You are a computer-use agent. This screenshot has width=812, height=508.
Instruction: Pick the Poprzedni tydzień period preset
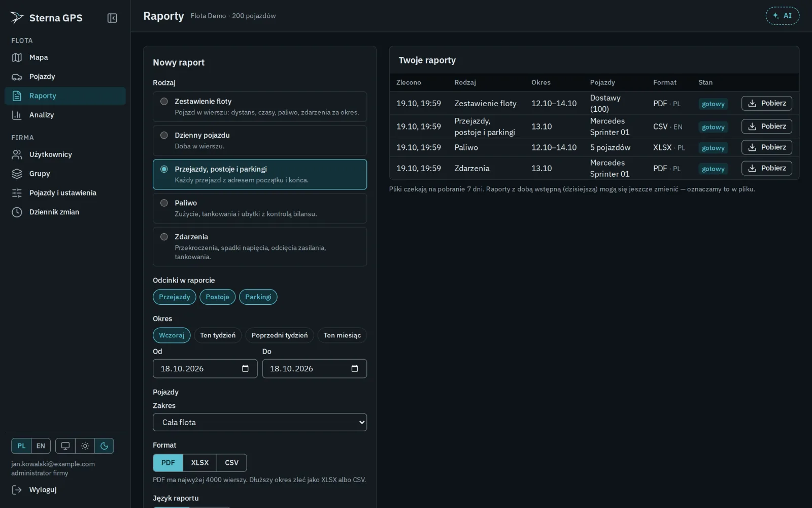coord(280,335)
